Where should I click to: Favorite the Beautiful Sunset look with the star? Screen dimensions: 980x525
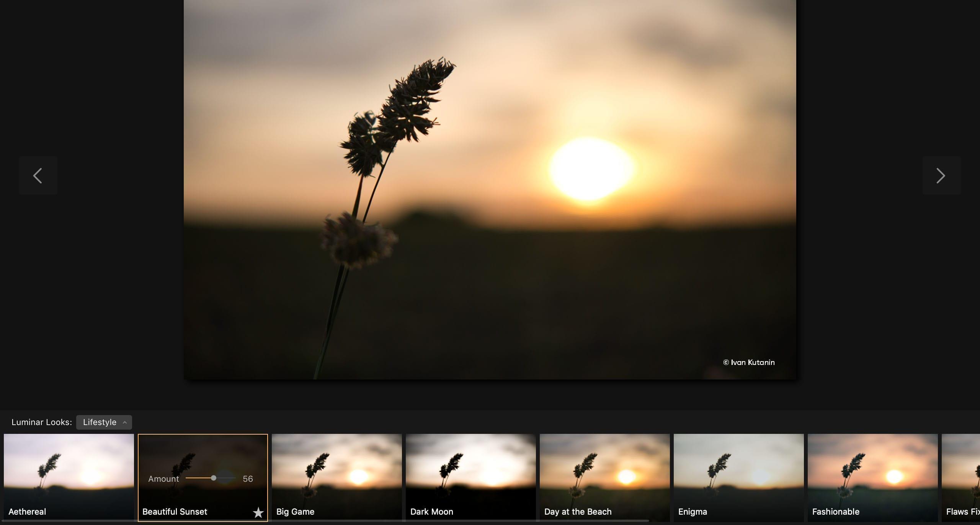(x=258, y=512)
